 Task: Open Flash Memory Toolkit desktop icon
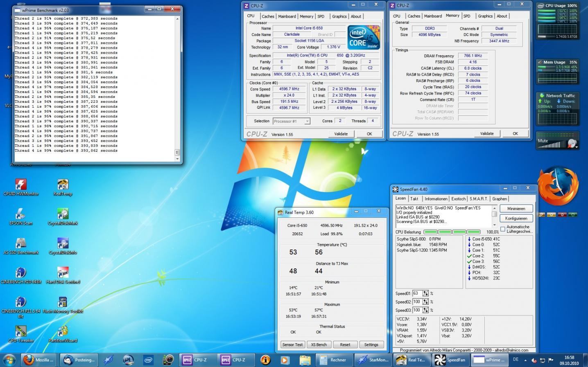pos(63,305)
